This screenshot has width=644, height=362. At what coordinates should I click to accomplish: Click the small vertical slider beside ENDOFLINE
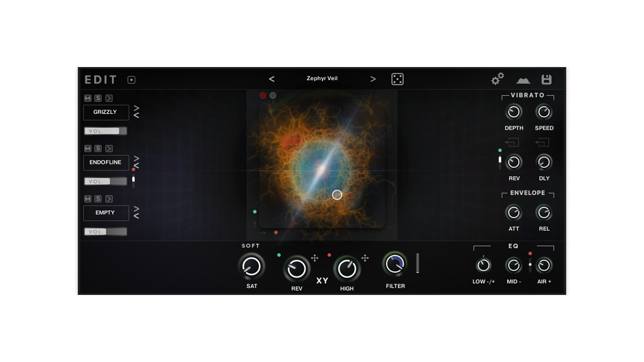click(133, 182)
